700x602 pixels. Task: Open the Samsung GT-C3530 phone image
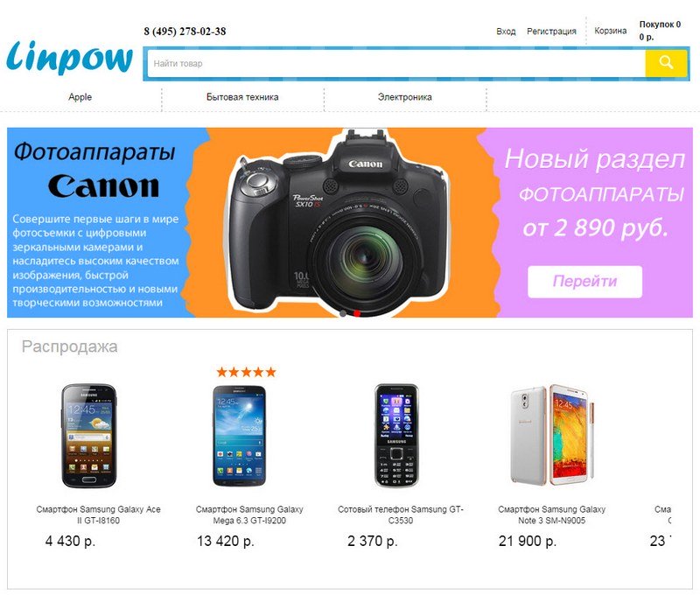click(396, 436)
